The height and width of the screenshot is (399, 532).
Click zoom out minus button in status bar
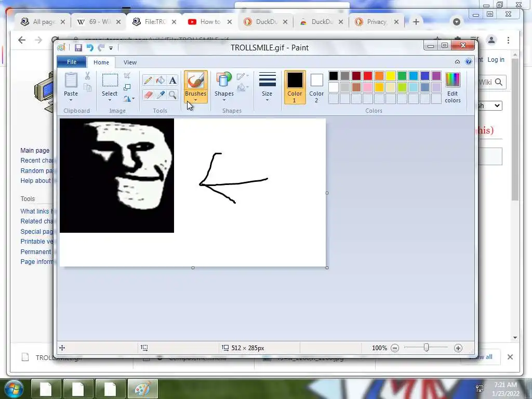tap(395, 348)
